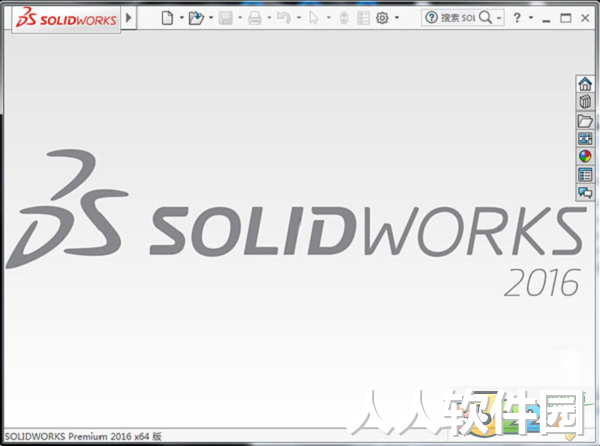This screenshot has width=600, height=446.
Task: Click the Save icon
Action: [225, 18]
